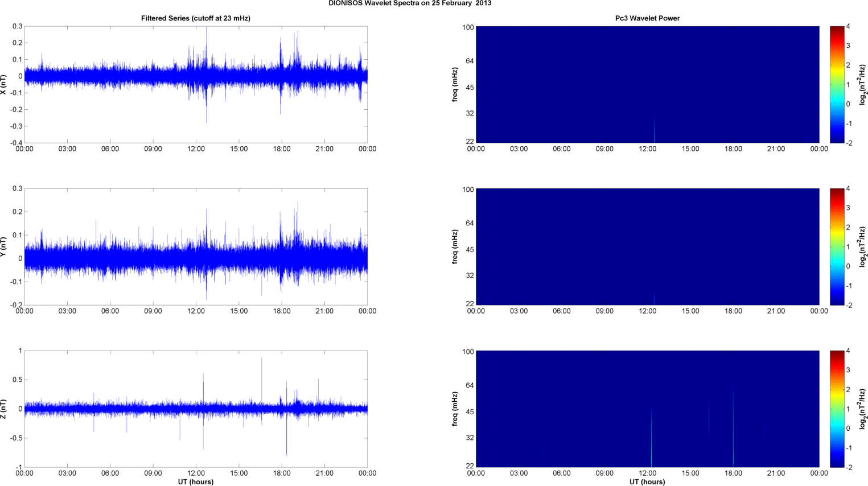Click the middle spectrogram's colorbar
868x486 pixels.
click(x=837, y=246)
